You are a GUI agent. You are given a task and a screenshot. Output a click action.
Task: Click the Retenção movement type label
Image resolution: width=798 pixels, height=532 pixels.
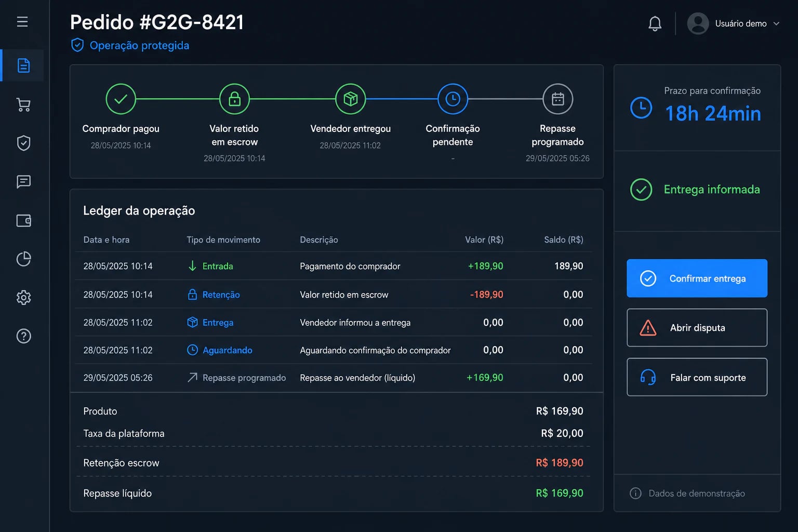coord(221,295)
